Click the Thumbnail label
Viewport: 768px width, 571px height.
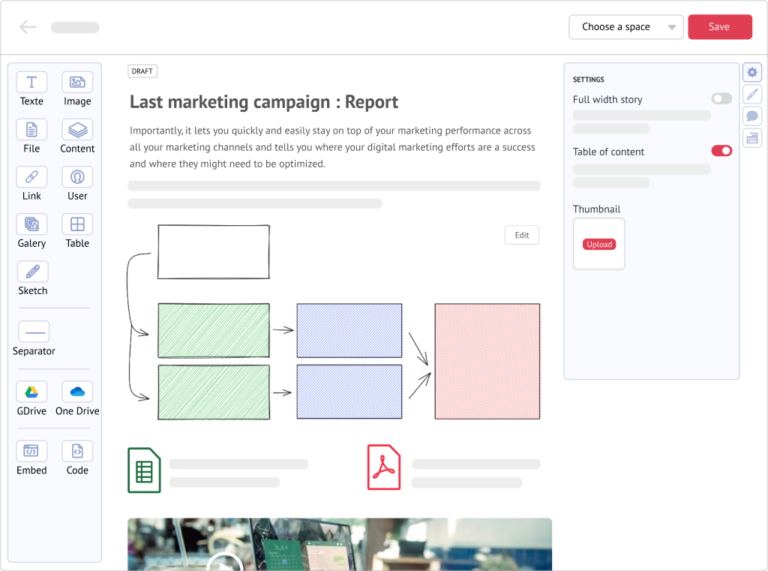click(x=597, y=209)
